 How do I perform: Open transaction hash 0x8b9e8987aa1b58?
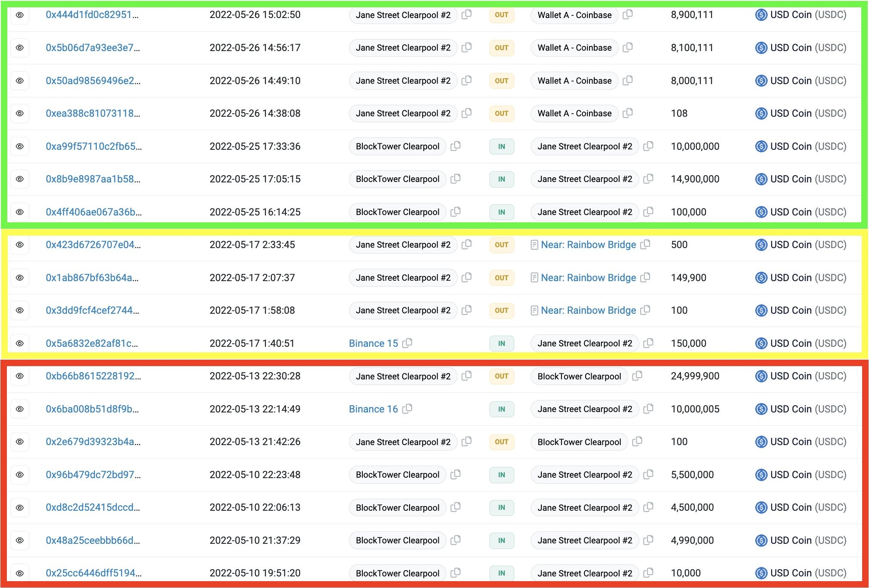(93, 179)
